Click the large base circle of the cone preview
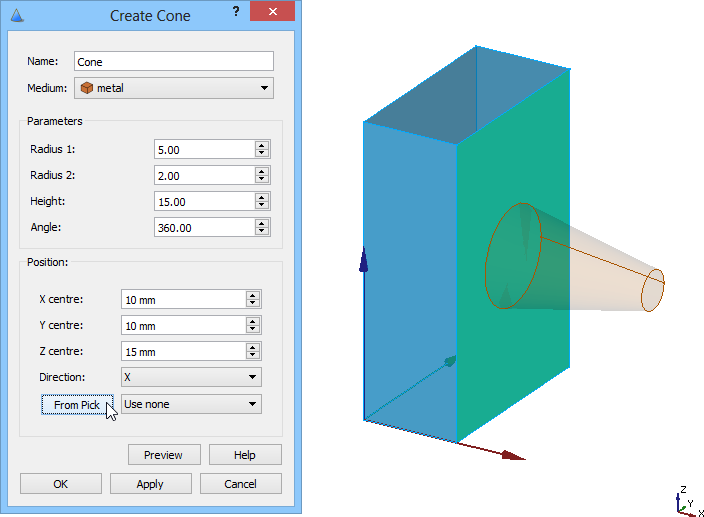This screenshot has width=704, height=517. click(x=513, y=256)
